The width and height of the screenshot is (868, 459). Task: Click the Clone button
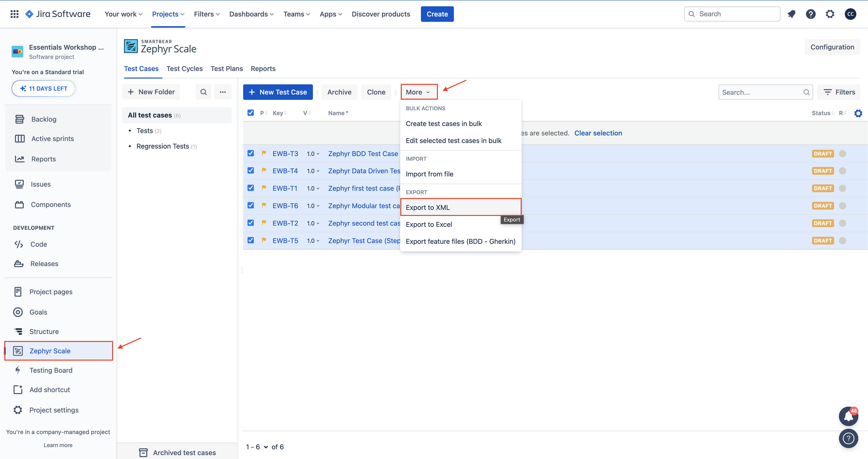click(x=376, y=92)
